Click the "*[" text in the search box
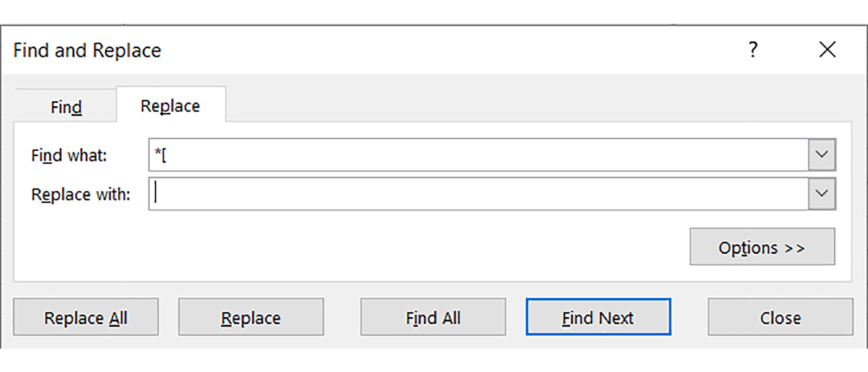Viewport: 868px width, 372px height. 161,156
